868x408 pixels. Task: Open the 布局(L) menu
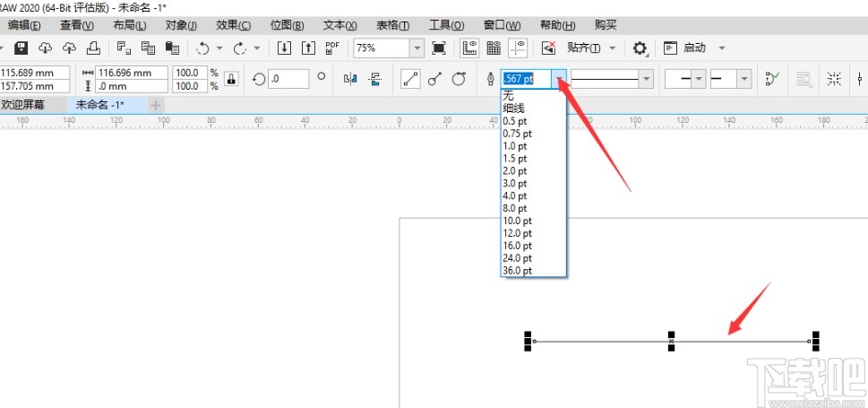click(130, 25)
